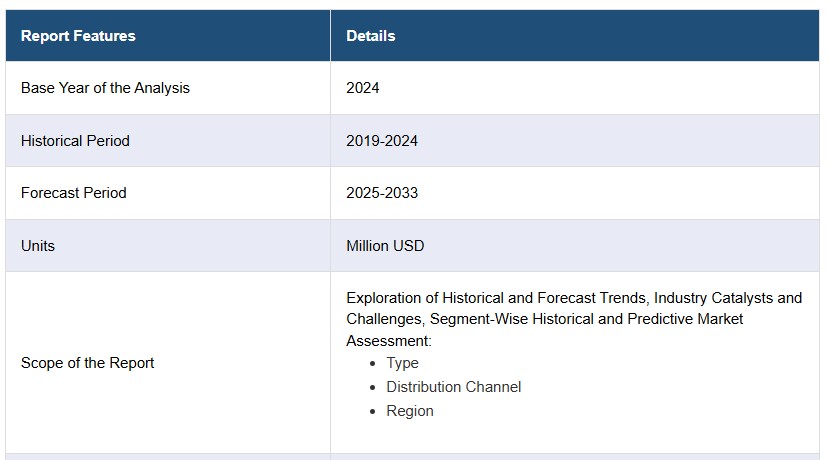
Task: Click the bullet dot before Type
Action: tap(373, 364)
